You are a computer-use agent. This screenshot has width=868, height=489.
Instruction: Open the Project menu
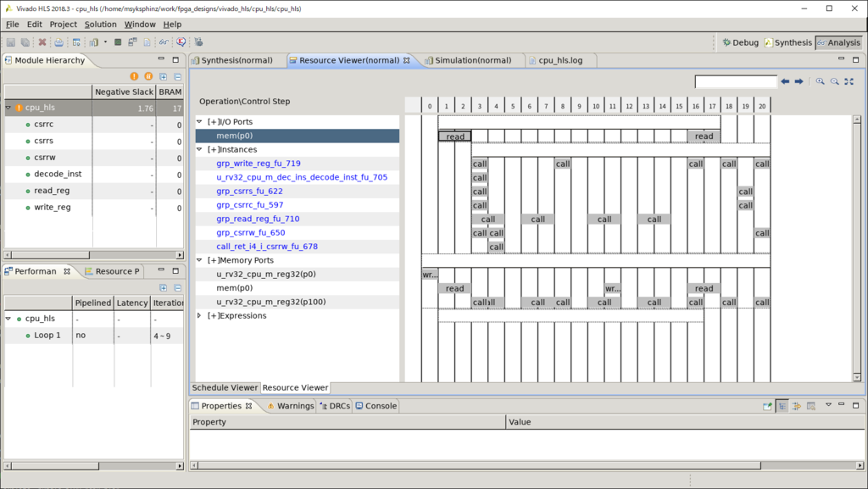63,25
